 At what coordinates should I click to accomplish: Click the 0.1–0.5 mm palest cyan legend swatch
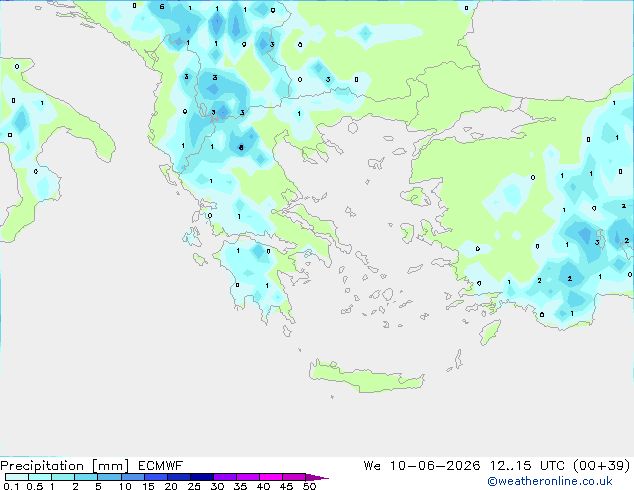17,477
